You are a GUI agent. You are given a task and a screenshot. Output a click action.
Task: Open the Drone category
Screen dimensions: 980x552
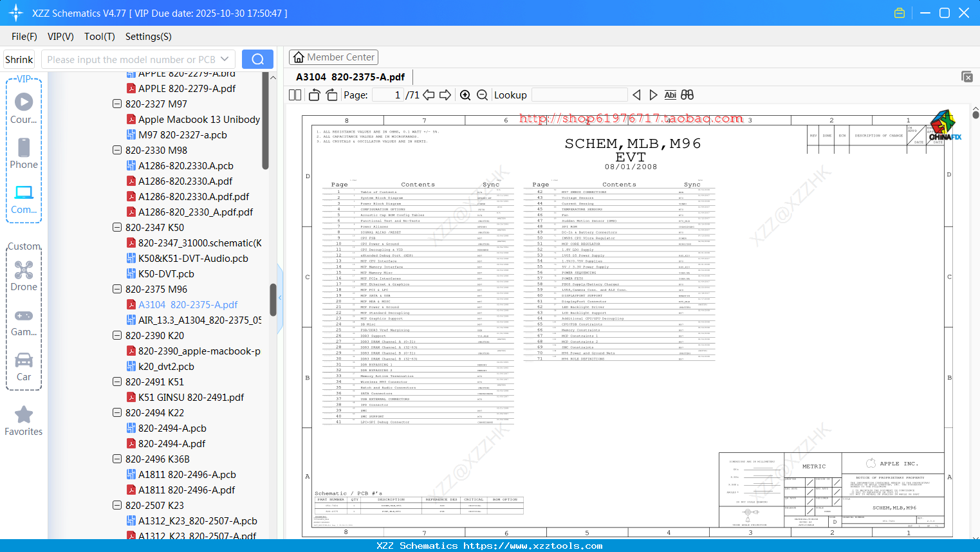tap(24, 276)
